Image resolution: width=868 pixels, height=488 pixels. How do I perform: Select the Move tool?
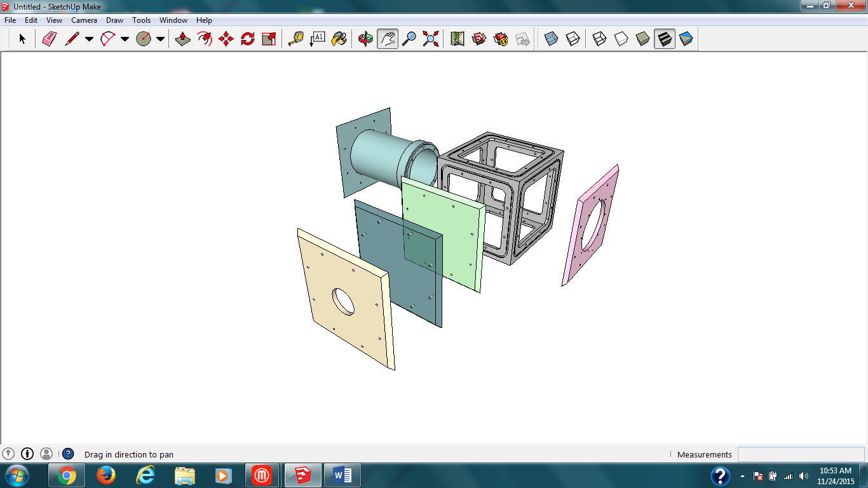coord(226,39)
